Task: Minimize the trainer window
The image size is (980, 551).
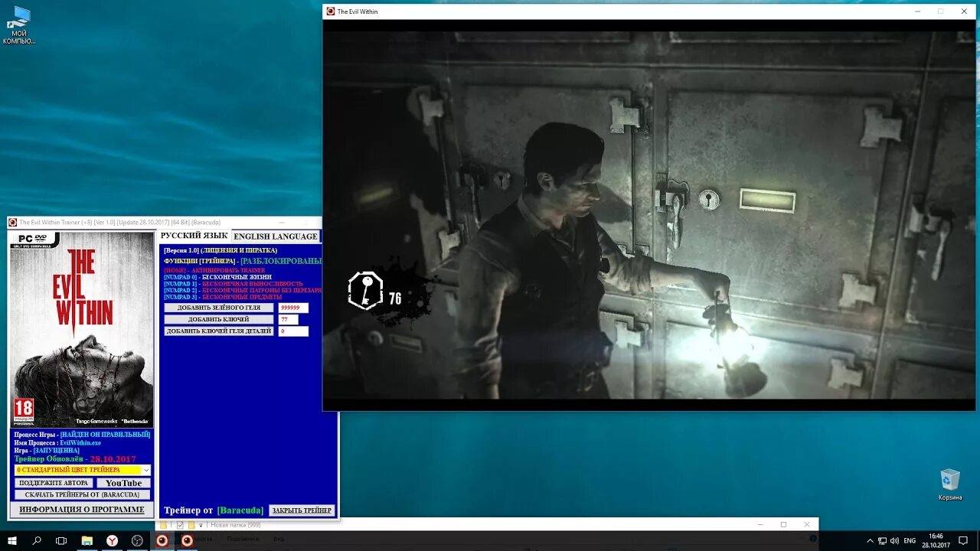Action: point(280,223)
